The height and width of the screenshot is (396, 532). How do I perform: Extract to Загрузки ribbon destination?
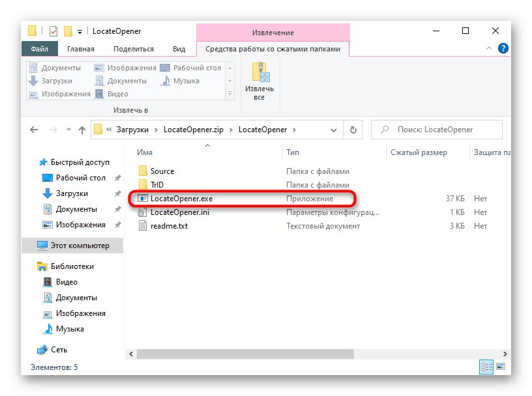point(51,81)
